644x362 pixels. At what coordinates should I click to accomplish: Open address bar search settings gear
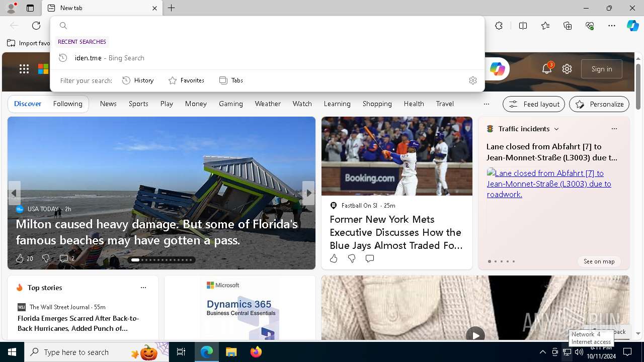472,80
